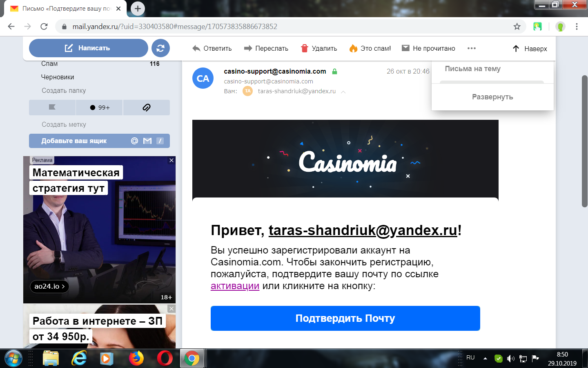The image size is (588, 368).
Task: Click the активации link
Action: point(235,286)
